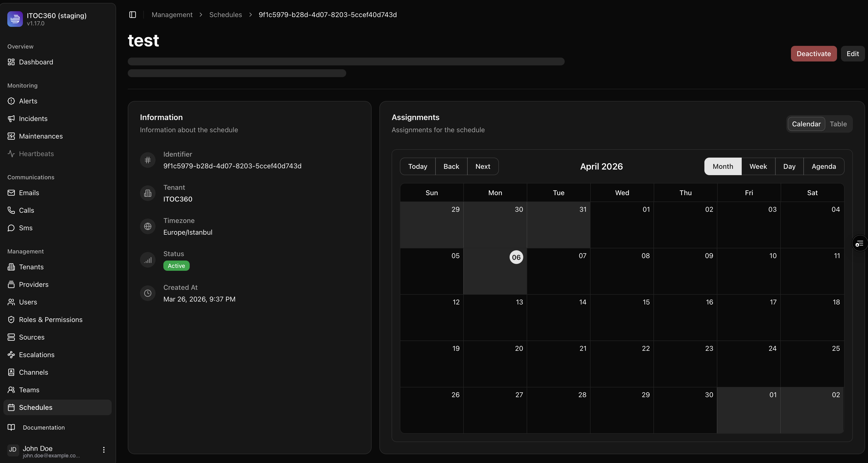Select April 15 calendar cell
Viewport: 868px width, 463px height.
[622, 318]
